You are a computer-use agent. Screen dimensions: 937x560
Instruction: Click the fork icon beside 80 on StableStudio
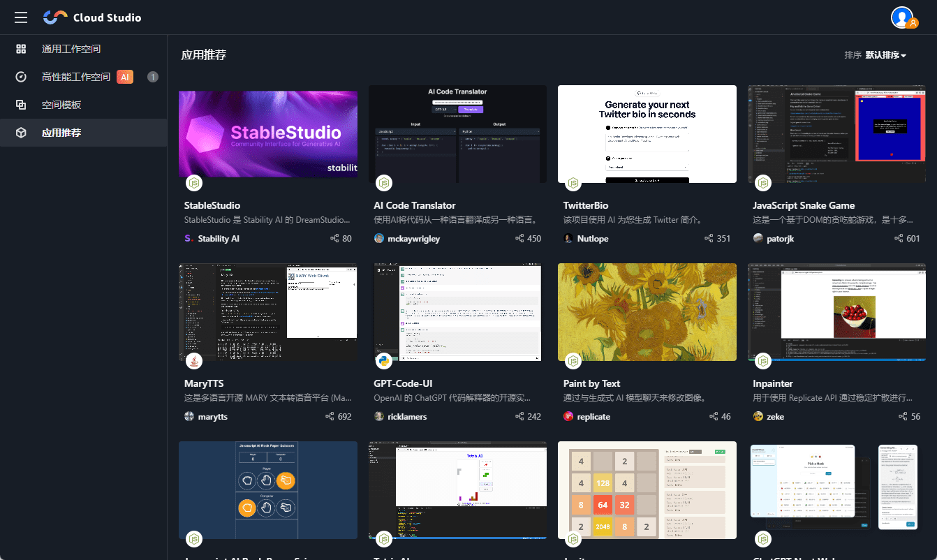click(334, 238)
